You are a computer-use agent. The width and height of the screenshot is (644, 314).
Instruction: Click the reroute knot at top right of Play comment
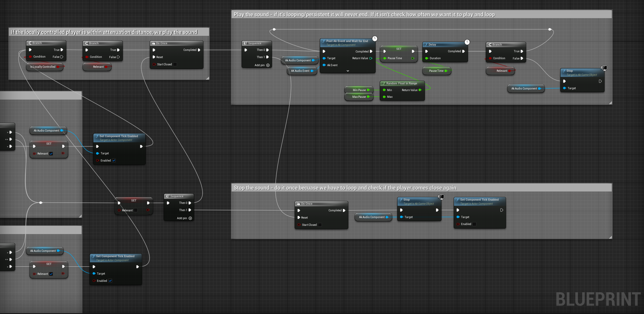(550, 29)
